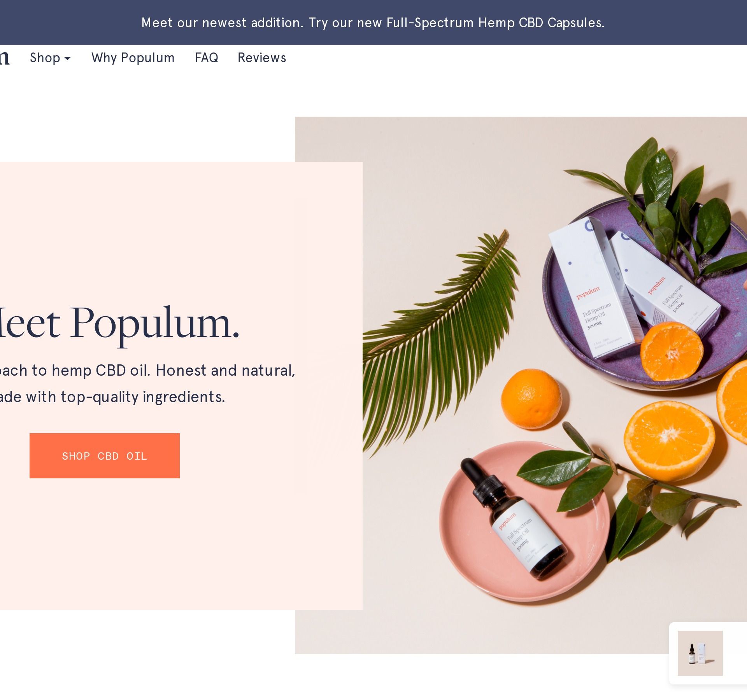The width and height of the screenshot is (747, 700).
Task: Click the orange half on the purple plate
Action: (672, 352)
